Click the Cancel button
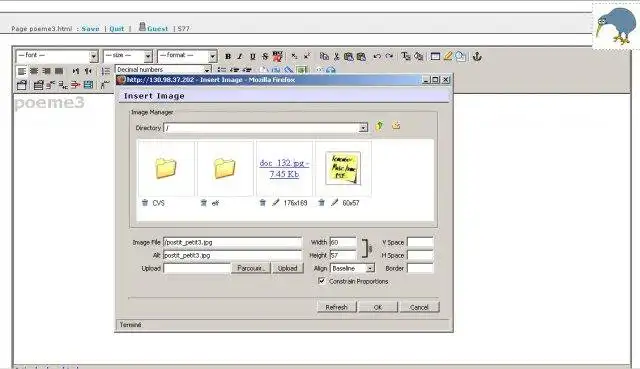 [x=419, y=307]
